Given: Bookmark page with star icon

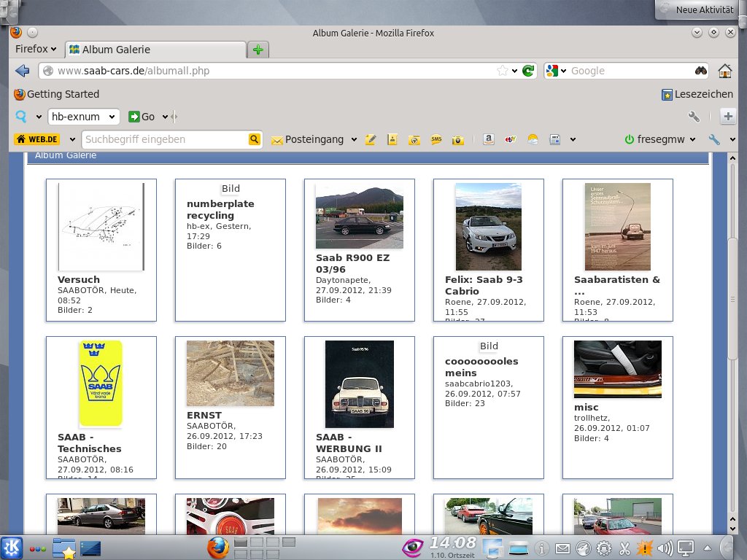Looking at the screenshot, I should 502,71.
